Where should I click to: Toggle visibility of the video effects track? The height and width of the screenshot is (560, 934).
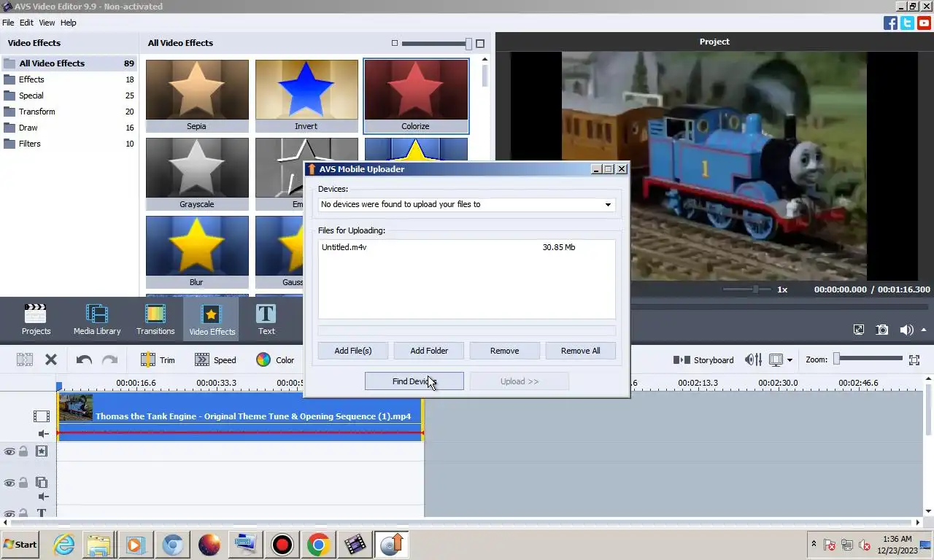pyautogui.click(x=9, y=451)
